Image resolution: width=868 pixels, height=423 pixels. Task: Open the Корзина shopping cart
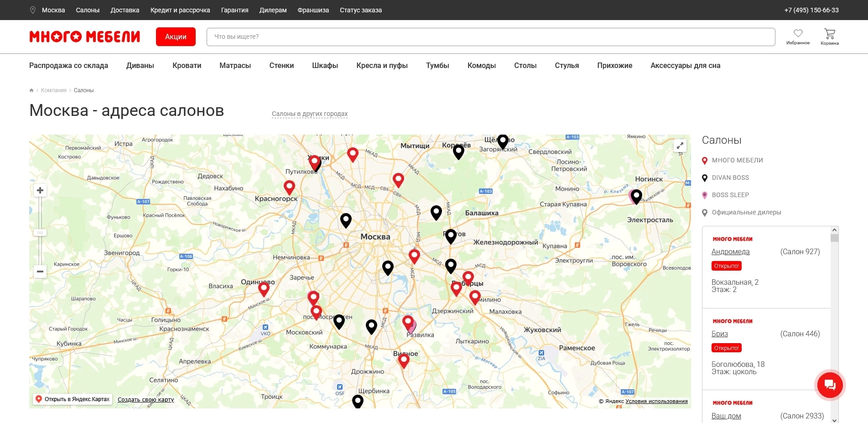coord(829,33)
